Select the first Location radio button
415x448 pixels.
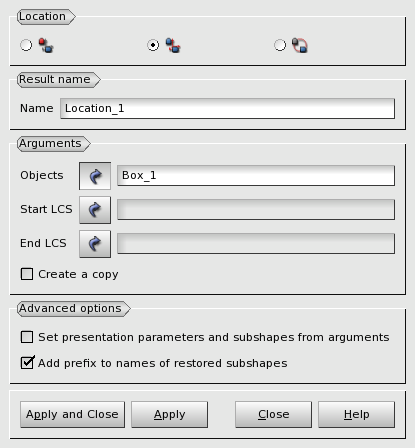[x=26, y=45]
